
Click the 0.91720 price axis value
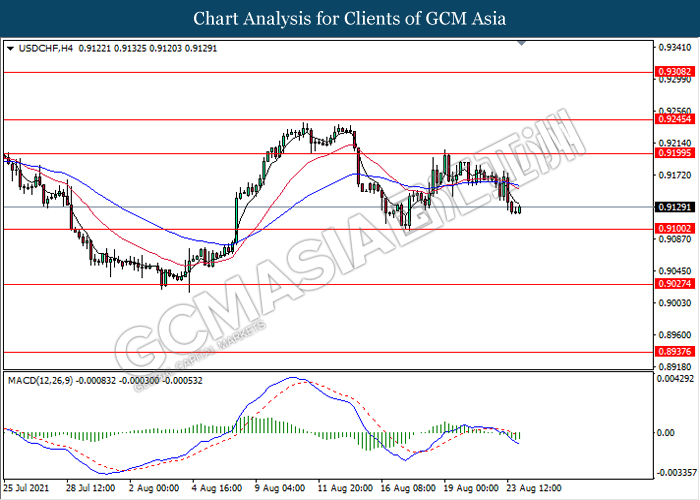pos(675,175)
